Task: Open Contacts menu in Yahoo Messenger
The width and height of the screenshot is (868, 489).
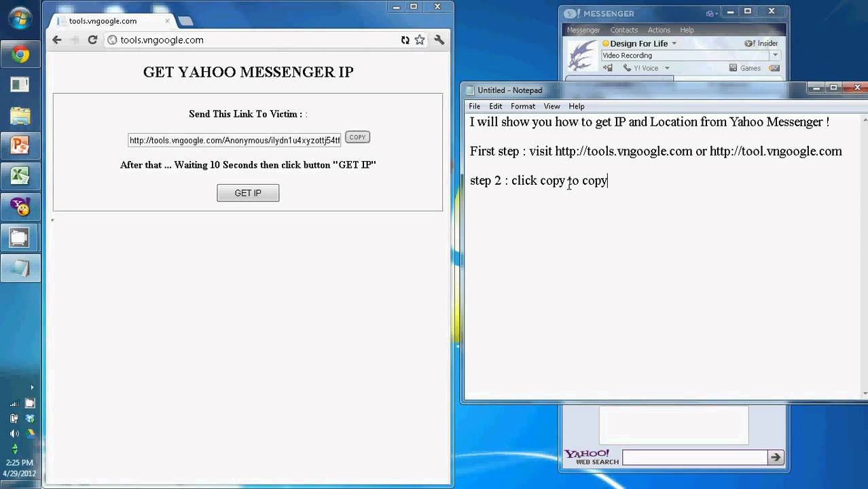Action: 623,30
